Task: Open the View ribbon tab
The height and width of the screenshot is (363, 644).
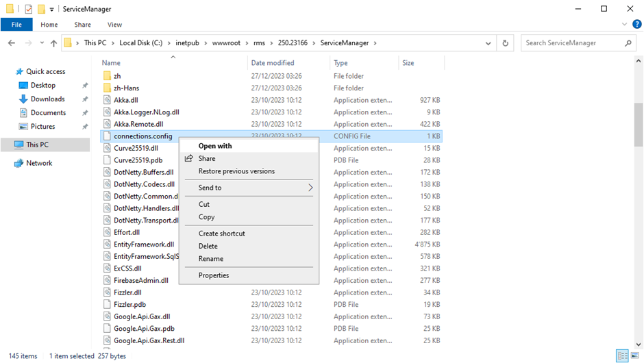Action: (x=114, y=25)
